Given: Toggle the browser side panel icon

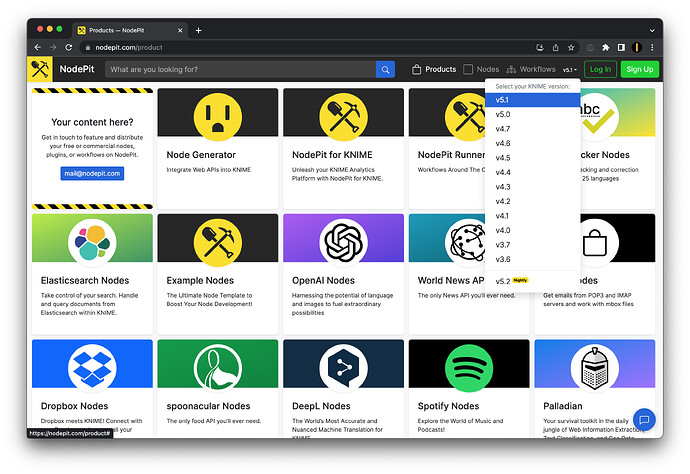Looking at the screenshot, I should (621, 48).
